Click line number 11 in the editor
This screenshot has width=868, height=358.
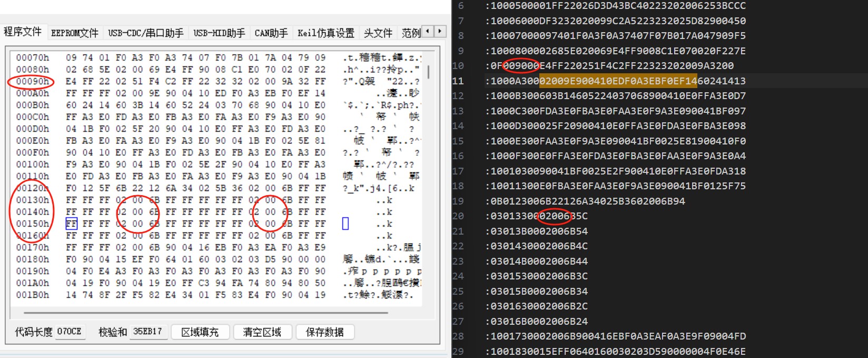(458, 81)
